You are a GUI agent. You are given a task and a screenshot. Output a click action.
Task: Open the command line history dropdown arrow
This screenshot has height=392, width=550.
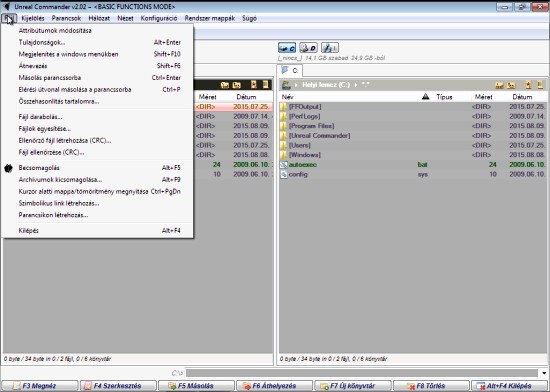(544, 373)
